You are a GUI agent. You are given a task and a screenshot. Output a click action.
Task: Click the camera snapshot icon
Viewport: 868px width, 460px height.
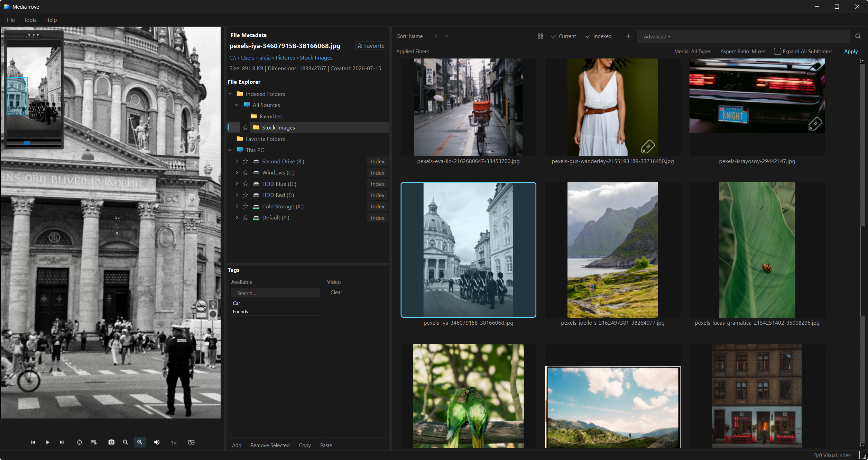(x=111, y=442)
